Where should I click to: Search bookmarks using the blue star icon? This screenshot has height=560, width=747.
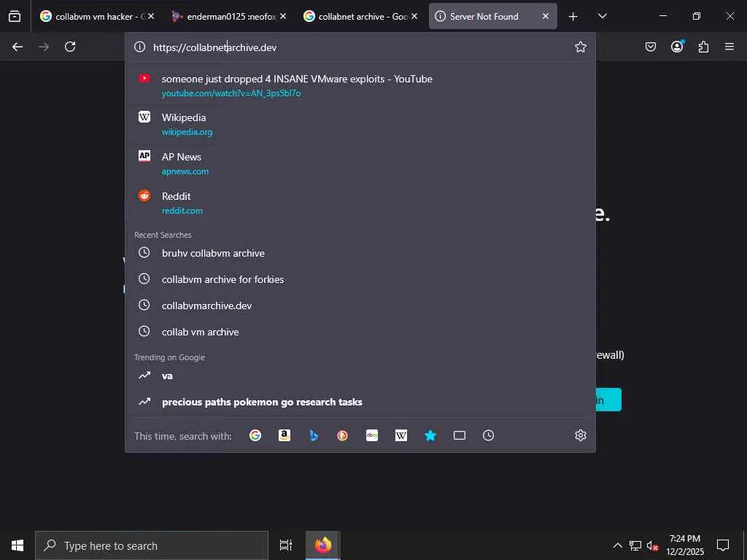tap(430, 435)
